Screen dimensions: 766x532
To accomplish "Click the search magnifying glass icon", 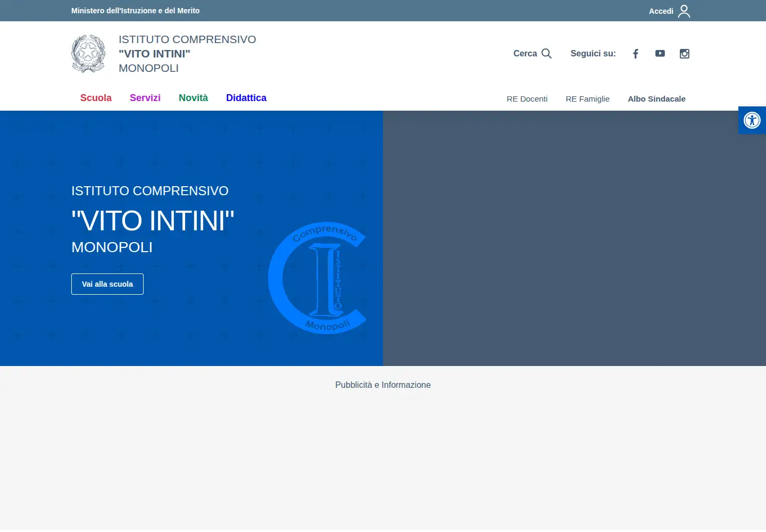I will (546, 54).
